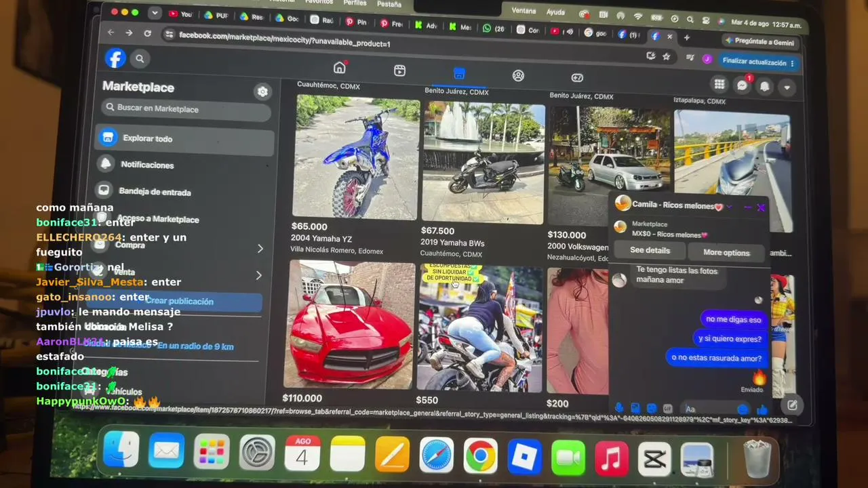Open Chrome tab search dropdown
The image size is (868, 488).
coord(155,12)
